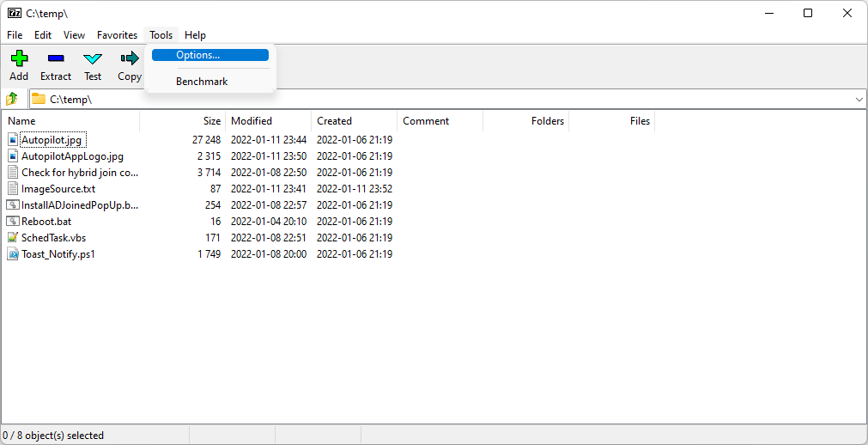Viewport: 868px width, 445px height.
Task: Click inside the C:\temp\ address field
Action: (x=429, y=100)
